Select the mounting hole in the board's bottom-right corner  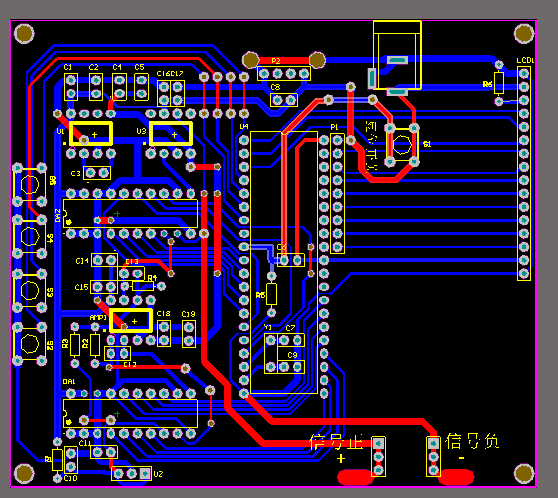pos(524,474)
